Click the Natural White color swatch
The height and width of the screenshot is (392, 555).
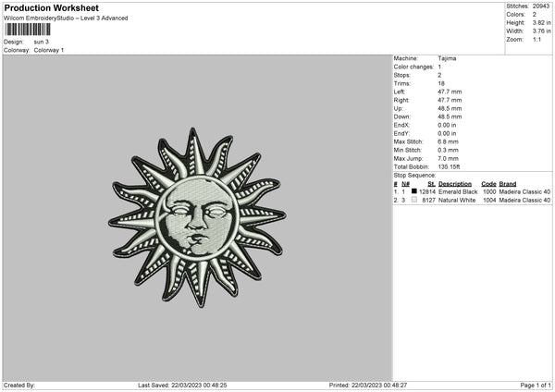[414, 200]
